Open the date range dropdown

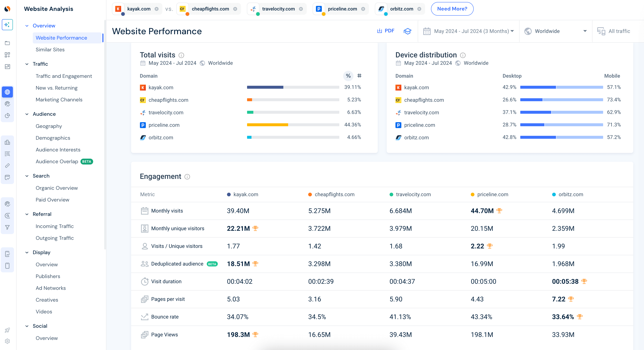(469, 31)
